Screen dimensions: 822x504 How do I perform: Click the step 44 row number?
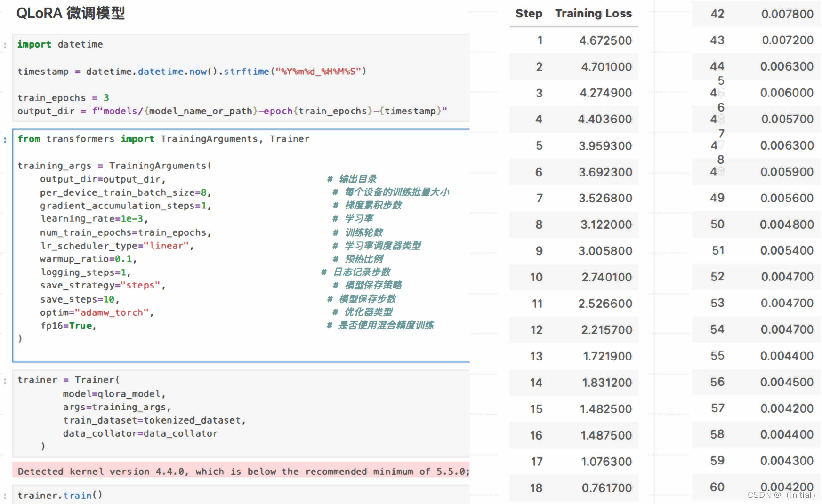(x=717, y=66)
